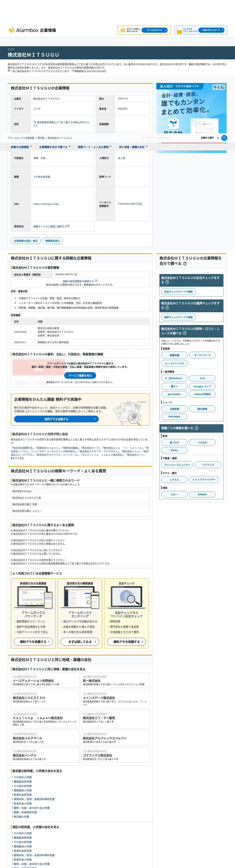
Task: Open company card 株式会社アルフレックスジャパン
Action: (x=115, y=738)
